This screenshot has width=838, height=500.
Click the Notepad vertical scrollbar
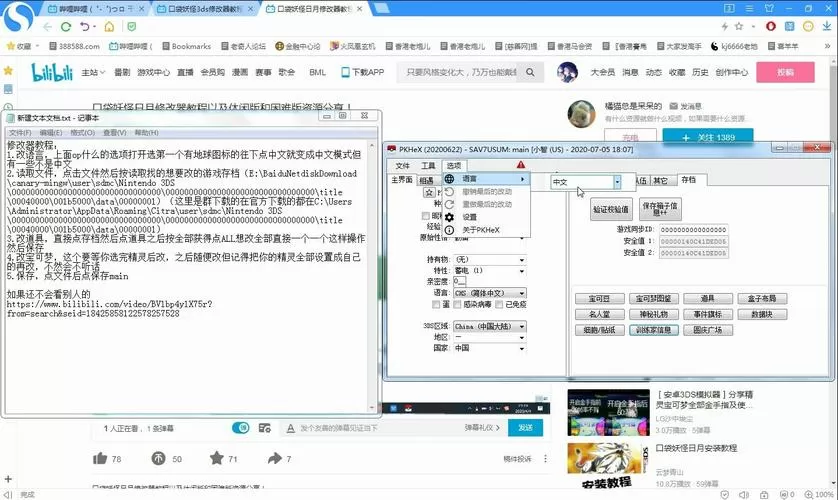point(372,275)
